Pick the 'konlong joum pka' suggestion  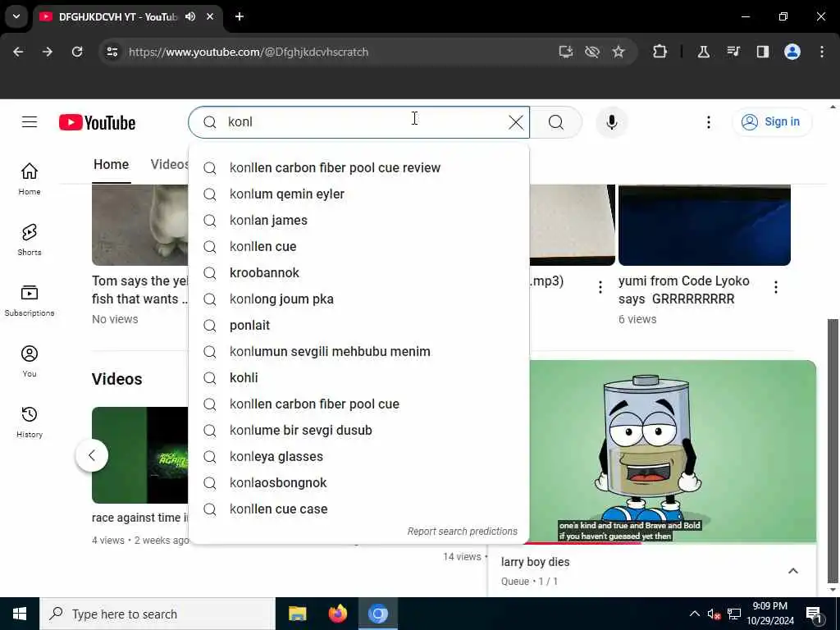359,299
